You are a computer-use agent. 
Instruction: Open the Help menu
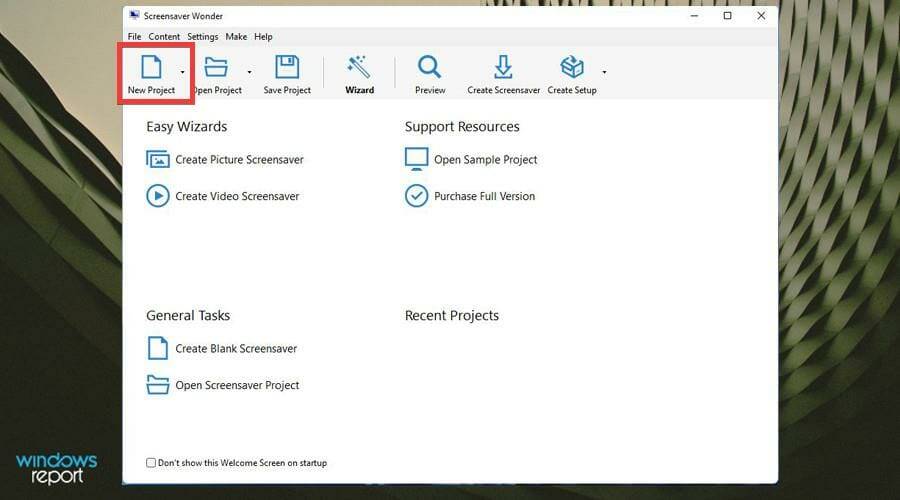point(263,37)
